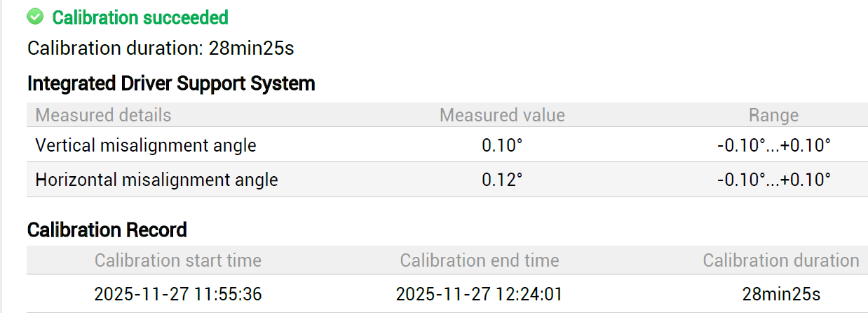Click the 28min25s value in the Calibration Record row
This screenshot has height=313, width=868.
click(781, 294)
